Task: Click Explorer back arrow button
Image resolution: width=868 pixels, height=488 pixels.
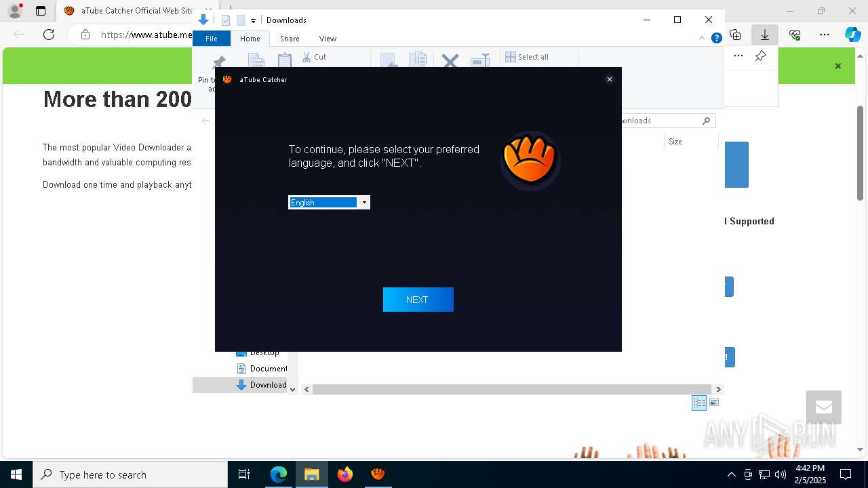Action: pyautogui.click(x=205, y=121)
